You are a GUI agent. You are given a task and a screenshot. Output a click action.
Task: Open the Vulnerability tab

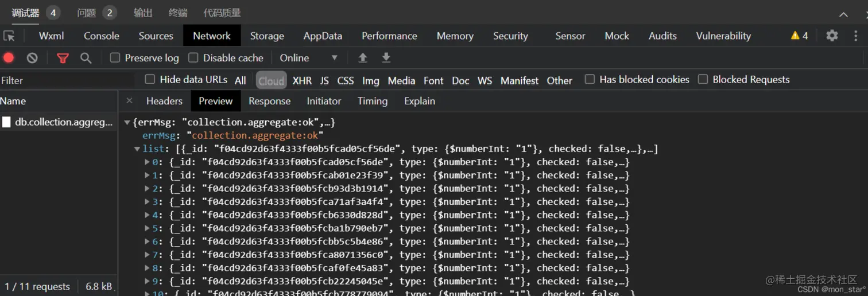(x=723, y=36)
